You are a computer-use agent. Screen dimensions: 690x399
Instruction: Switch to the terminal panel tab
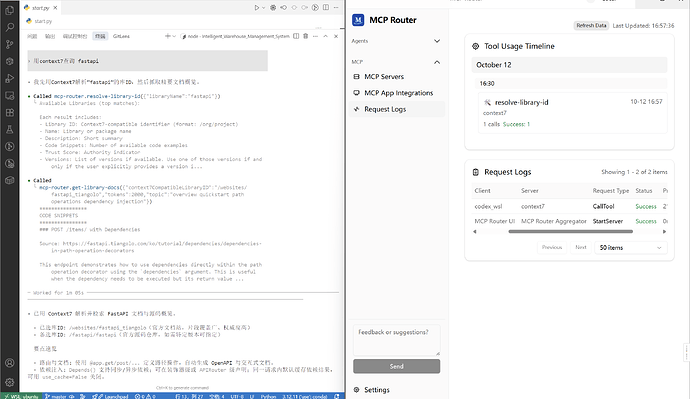point(100,36)
